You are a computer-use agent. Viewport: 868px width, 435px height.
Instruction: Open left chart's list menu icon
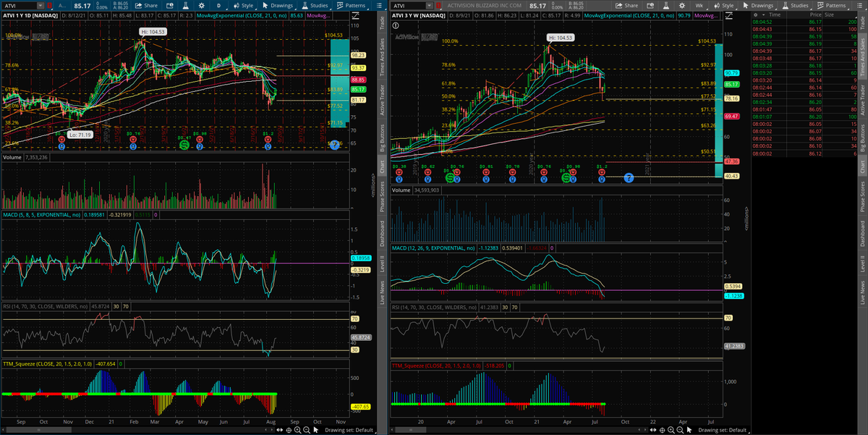pyautogui.click(x=379, y=6)
